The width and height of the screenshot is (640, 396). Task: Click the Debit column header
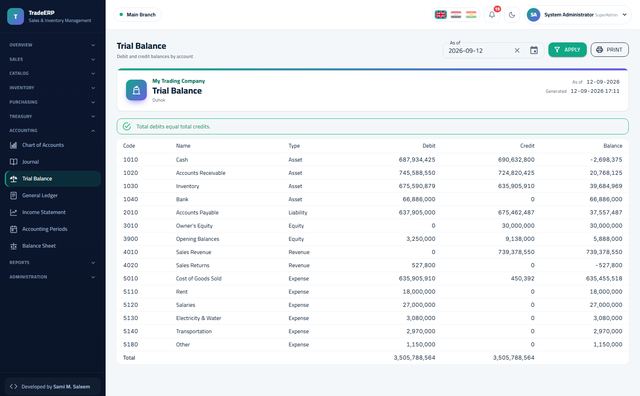pyautogui.click(x=429, y=146)
